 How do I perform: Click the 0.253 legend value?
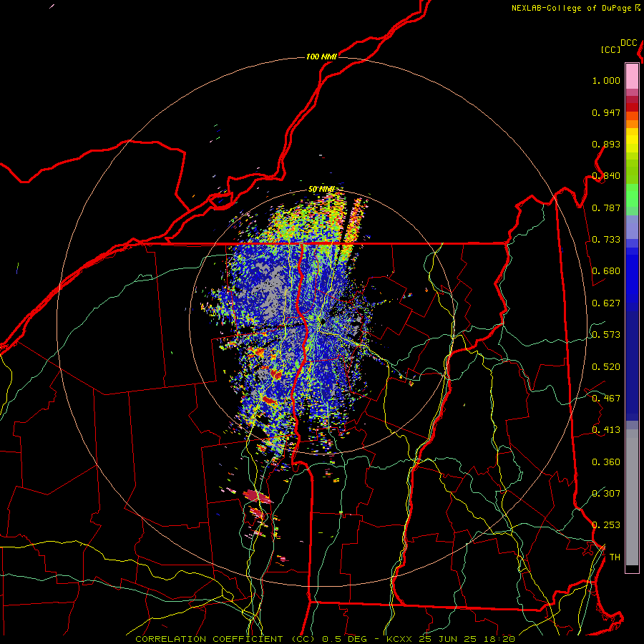pos(606,525)
